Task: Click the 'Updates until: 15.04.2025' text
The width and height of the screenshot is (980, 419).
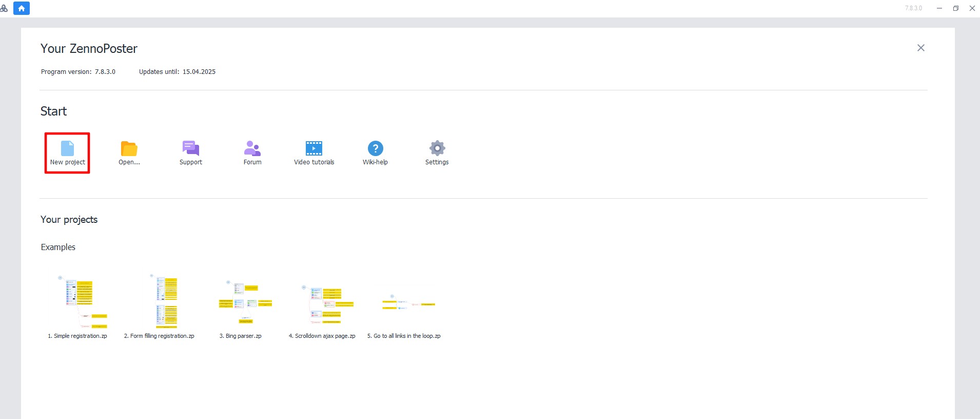Action: point(177,72)
